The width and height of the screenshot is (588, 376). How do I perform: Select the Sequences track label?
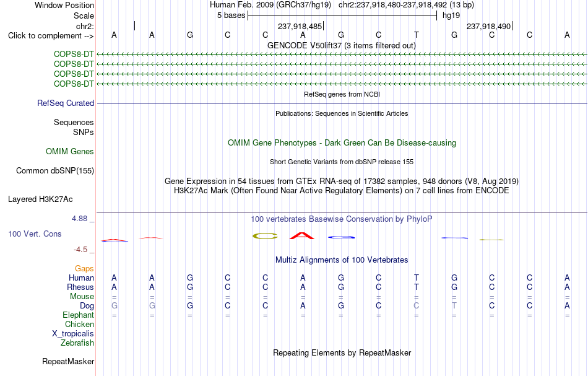pos(74,122)
